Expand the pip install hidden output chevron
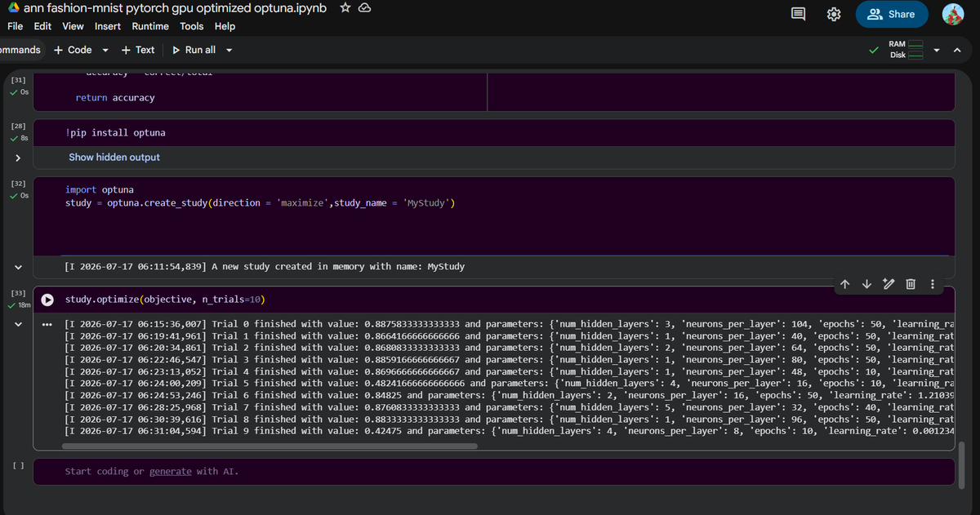Screen dimensions: 980x515 pyautogui.click(x=17, y=158)
